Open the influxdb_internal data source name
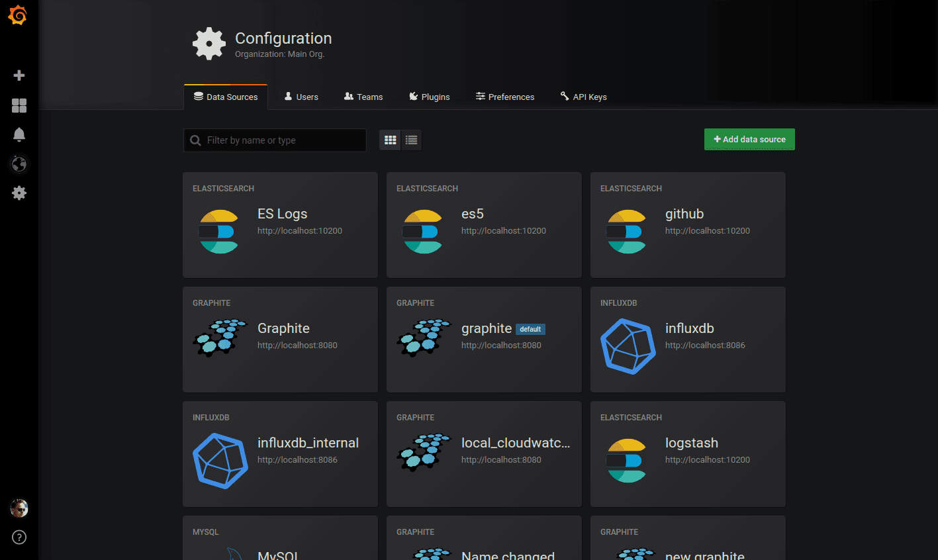 308,443
